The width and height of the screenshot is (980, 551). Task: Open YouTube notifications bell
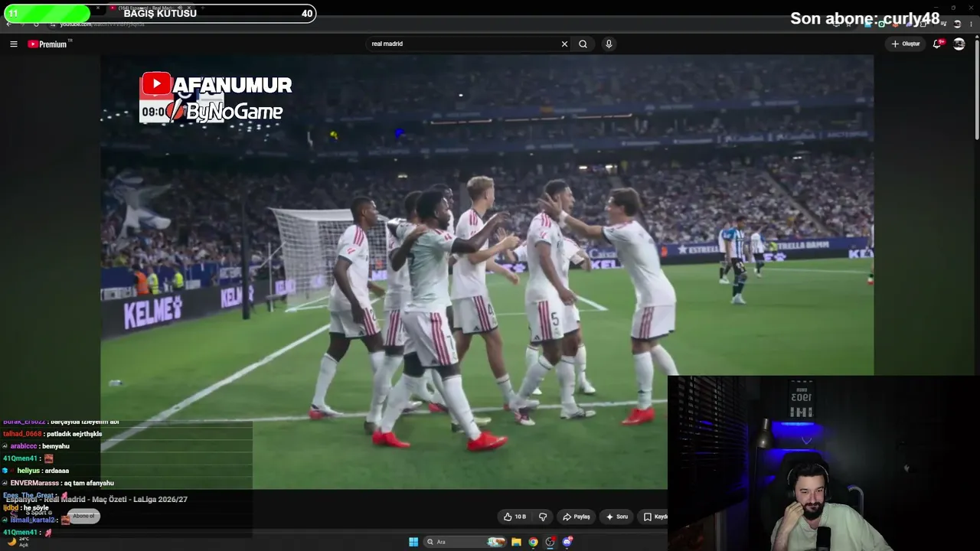[937, 44]
